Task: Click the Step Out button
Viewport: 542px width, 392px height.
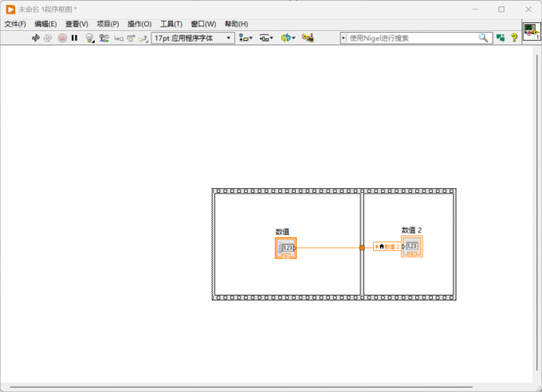Action: pyautogui.click(x=143, y=38)
